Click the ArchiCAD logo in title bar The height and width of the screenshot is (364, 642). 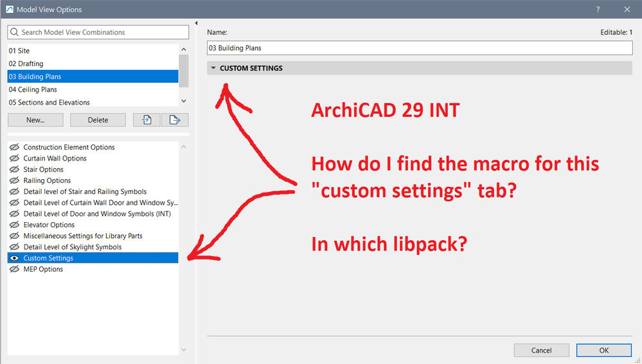click(10, 9)
